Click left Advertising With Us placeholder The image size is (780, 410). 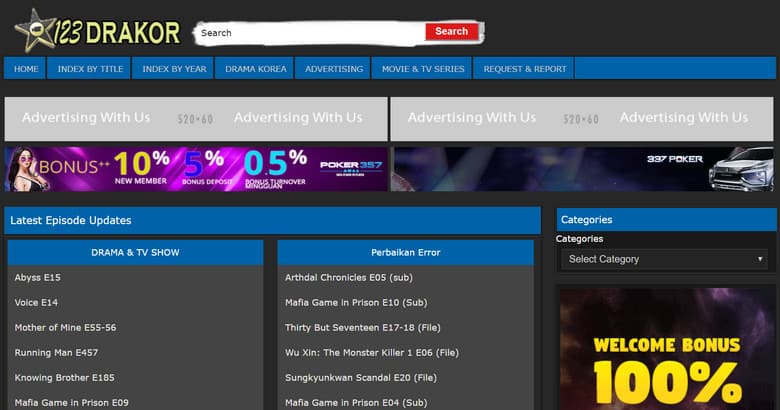click(x=196, y=118)
